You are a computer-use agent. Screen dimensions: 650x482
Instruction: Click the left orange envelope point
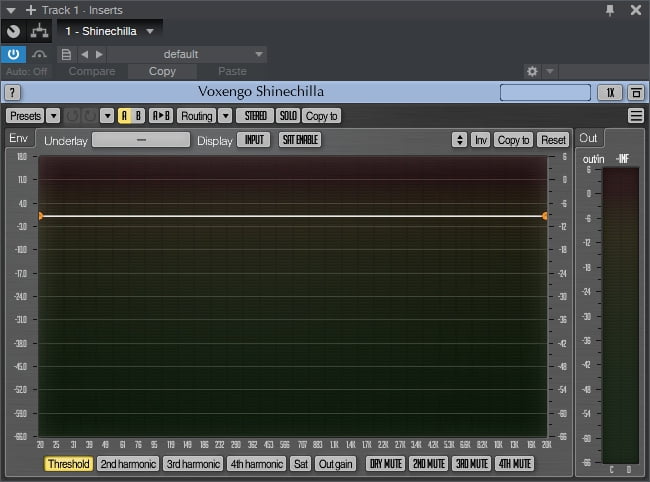(x=41, y=216)
